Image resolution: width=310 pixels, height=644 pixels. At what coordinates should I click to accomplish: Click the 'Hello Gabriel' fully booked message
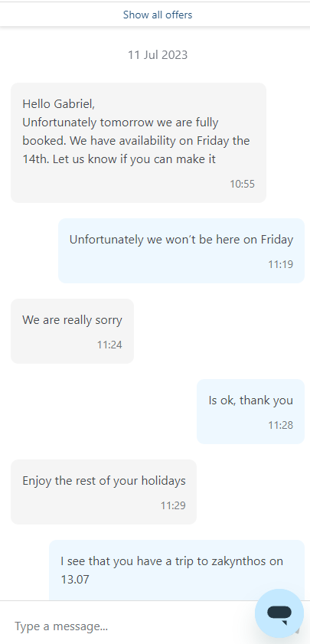[139, 142]
